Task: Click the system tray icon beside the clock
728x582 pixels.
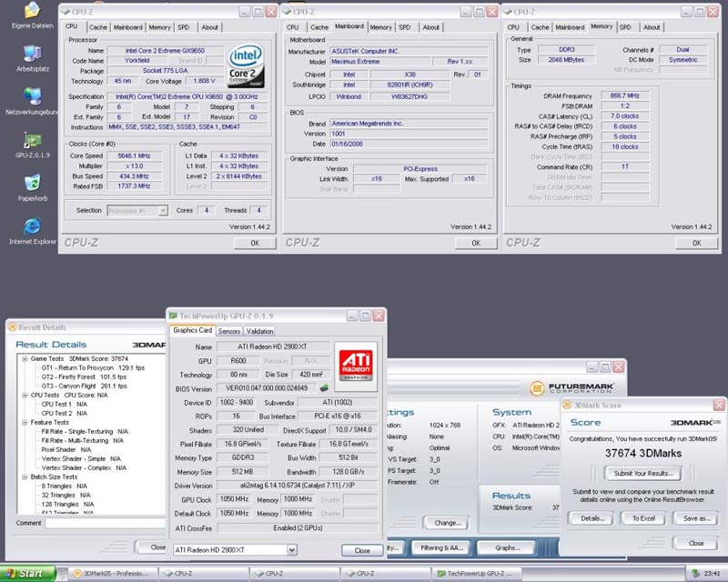Action: tap(695, 574)
